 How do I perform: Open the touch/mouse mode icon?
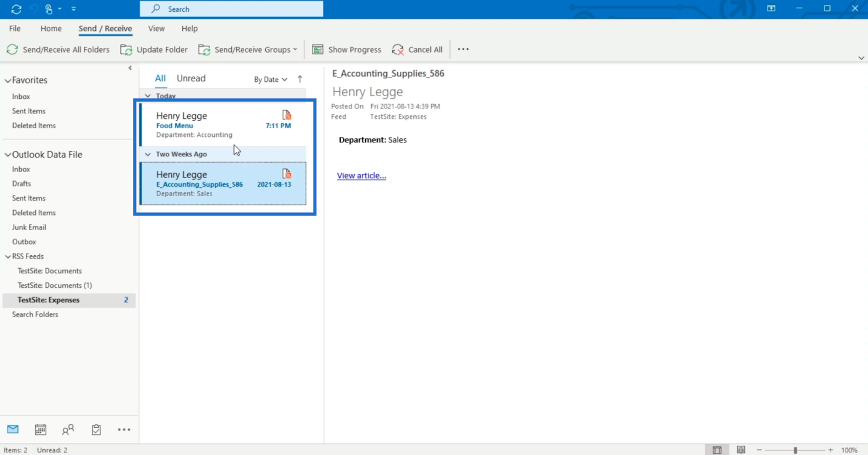(49, 9)
